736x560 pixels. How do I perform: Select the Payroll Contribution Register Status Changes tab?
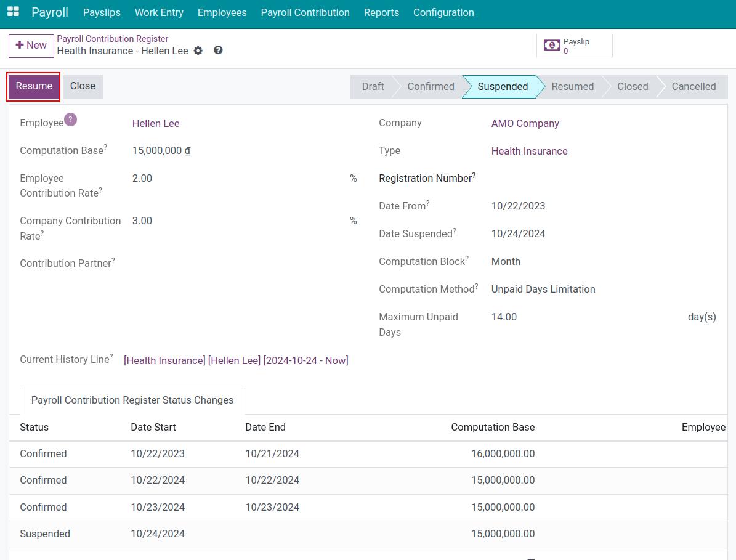(x=132, y=400)
